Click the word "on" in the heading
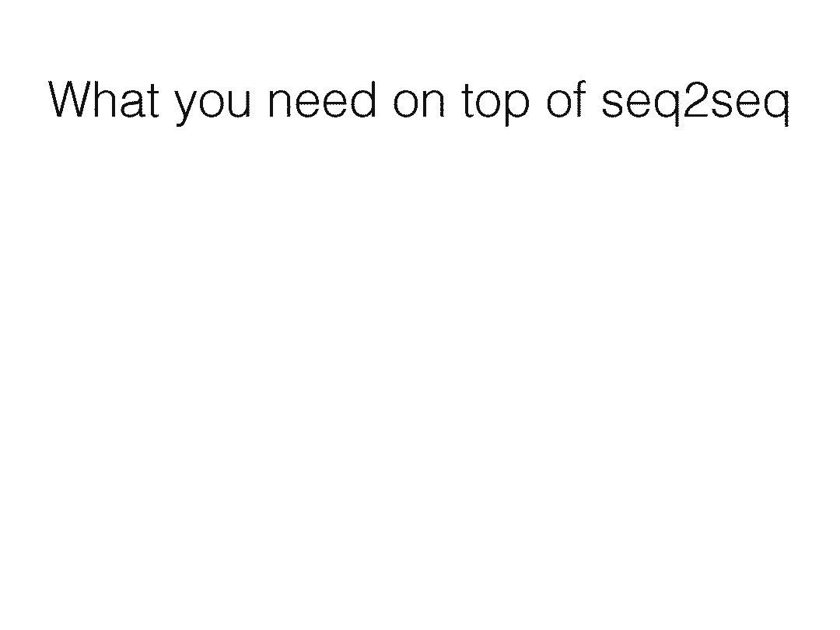Image resolution: width=840 pixels, height=630 pixels. coord(419,102)
